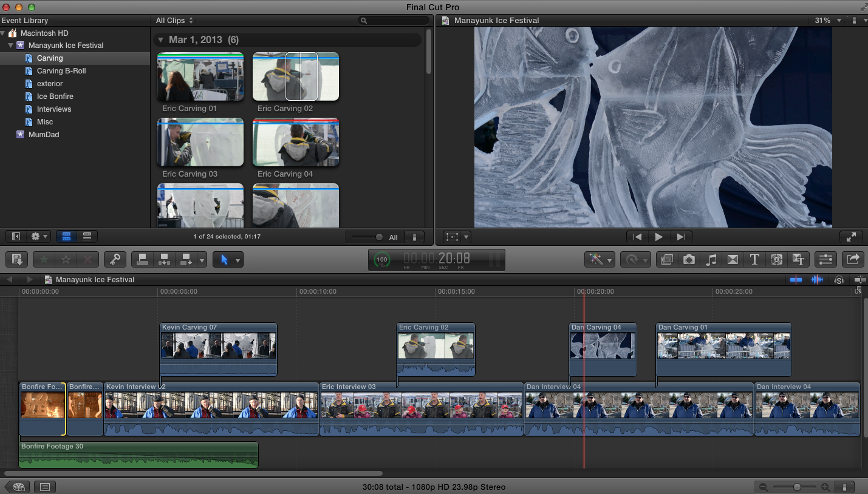This screenshot has width=868, height=494.
Task: Open Timeline Index list icon
Action: pos(45,487)
